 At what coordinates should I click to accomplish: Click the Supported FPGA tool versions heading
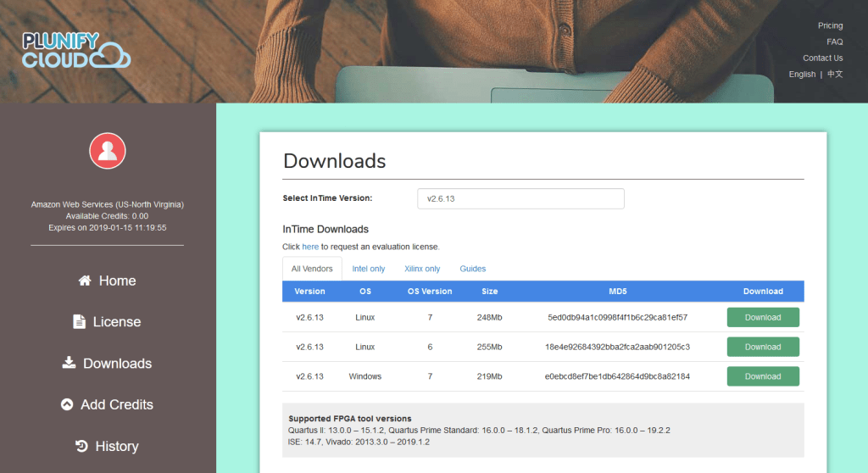coord(350,419)
